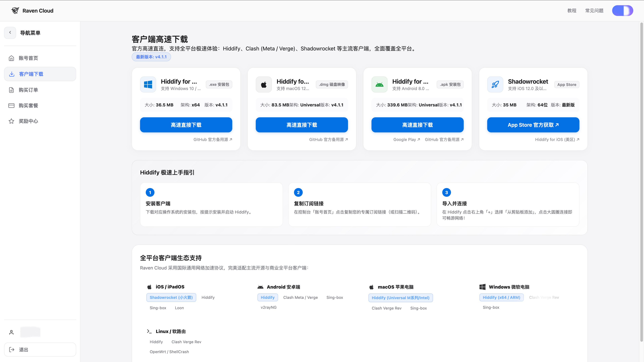Click the download icon beside 客户端下载
The height and width of the screenshot is (362, 644).
[12, 74]
